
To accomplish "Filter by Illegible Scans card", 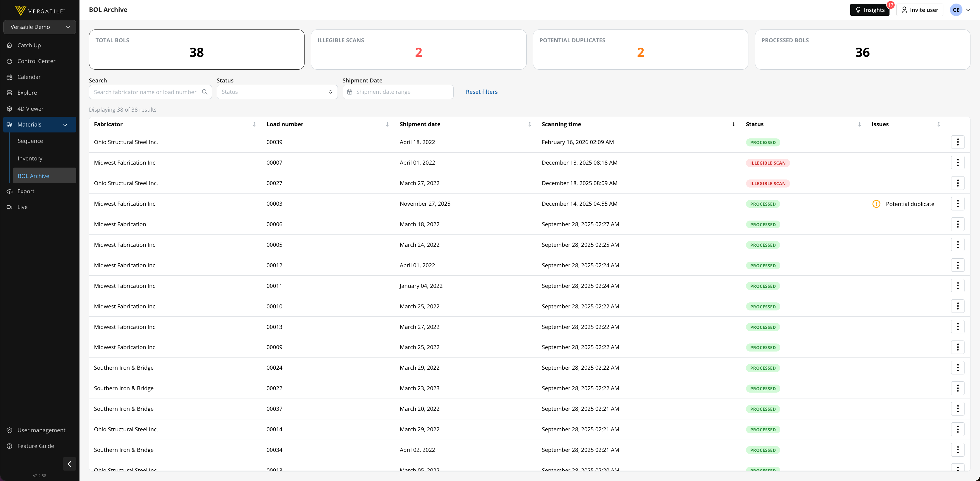I will point(419,49).
